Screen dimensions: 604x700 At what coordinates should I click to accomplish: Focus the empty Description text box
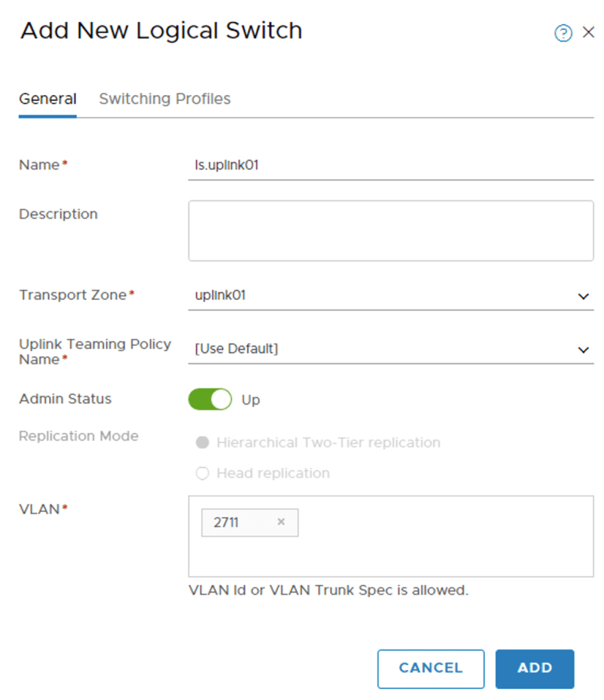[x=390, y=231]
